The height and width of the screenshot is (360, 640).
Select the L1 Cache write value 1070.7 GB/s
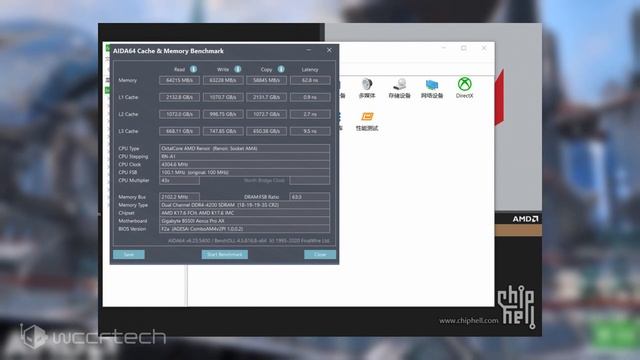tap(223, 97)
